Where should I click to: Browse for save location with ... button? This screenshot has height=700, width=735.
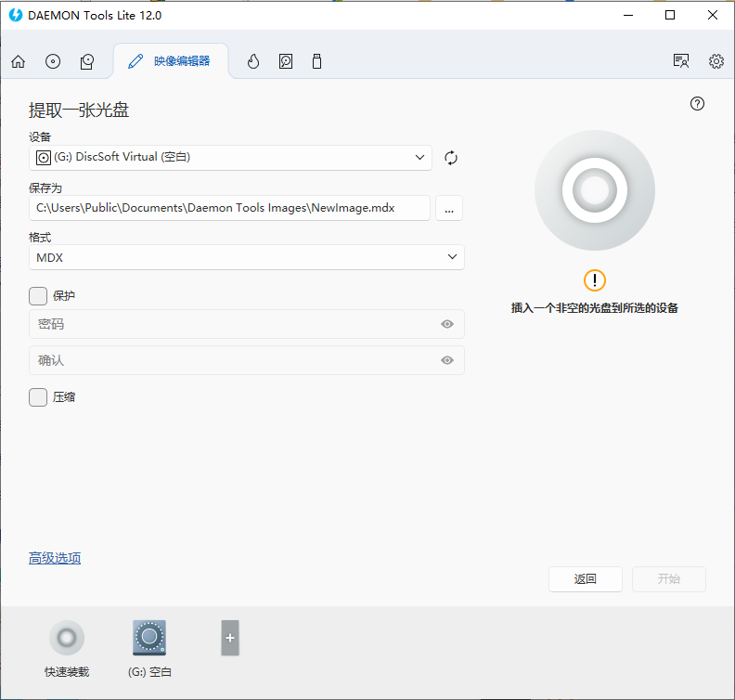449,208
